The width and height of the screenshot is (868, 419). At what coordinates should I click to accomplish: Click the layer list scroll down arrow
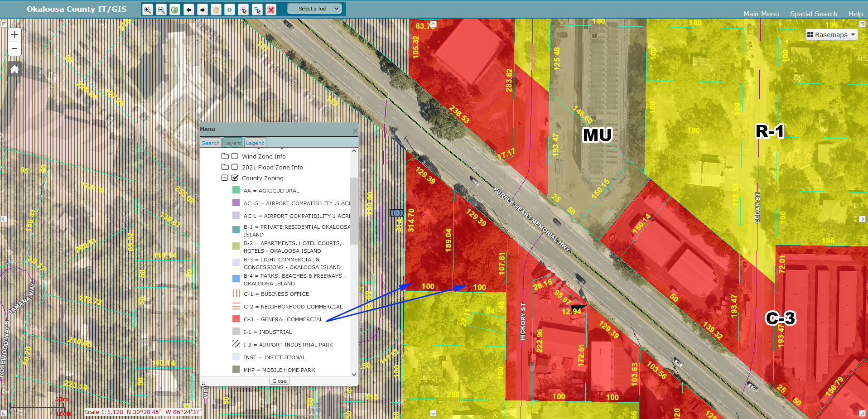pyautogui.click(x=354, y=374)
